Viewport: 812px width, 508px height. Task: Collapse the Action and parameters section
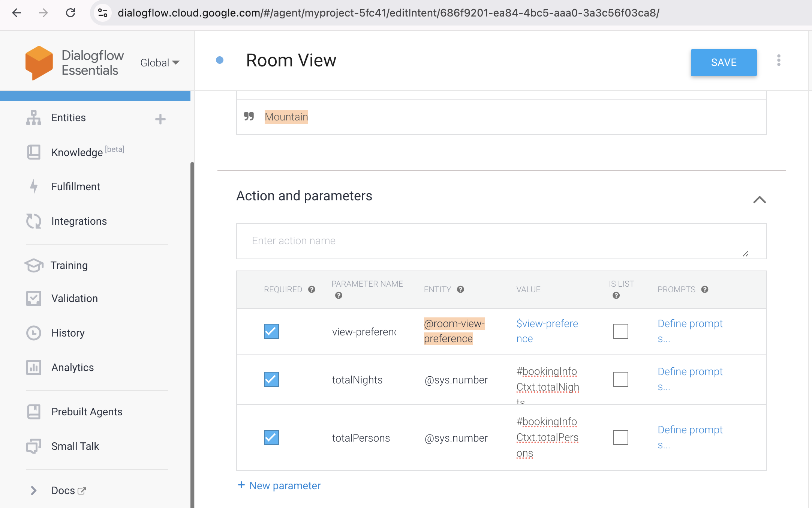pos(760,200)
